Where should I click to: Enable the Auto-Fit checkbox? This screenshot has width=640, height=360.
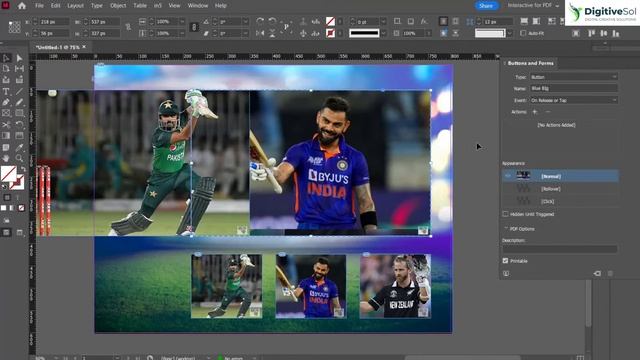pos(523,33)
